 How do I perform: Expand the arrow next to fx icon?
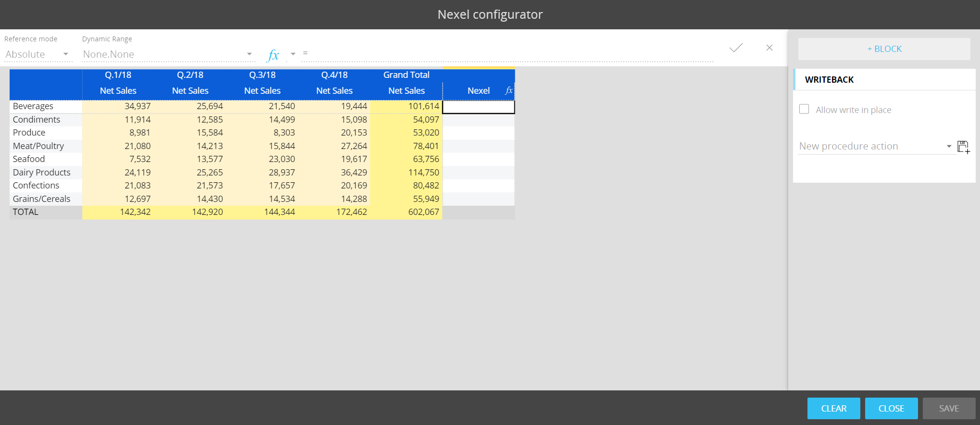[293, 54]
